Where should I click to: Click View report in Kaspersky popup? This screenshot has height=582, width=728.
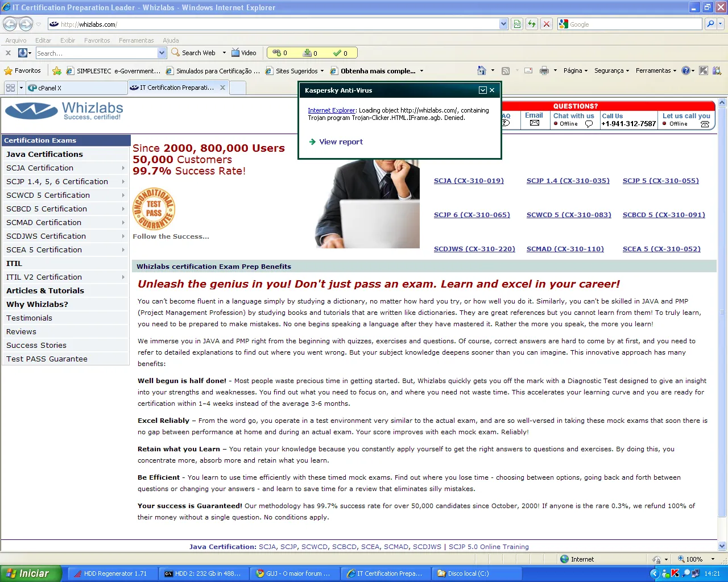pos(341,142)
